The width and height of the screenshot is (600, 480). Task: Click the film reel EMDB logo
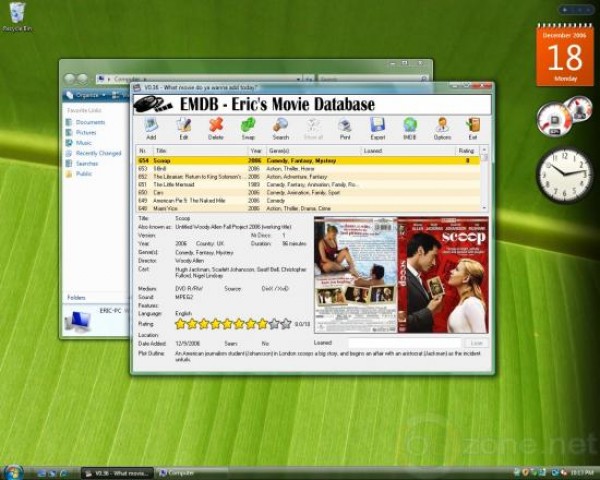point(152,104)
